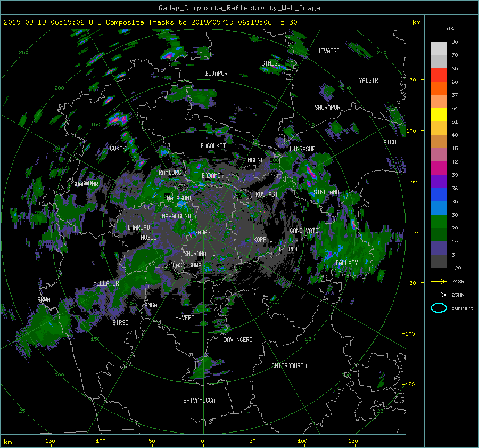The height and width of the screenshot is (448, 479).
Task: Pick the gold 48–51 dBZ swatch
Action: click(439, 128)
